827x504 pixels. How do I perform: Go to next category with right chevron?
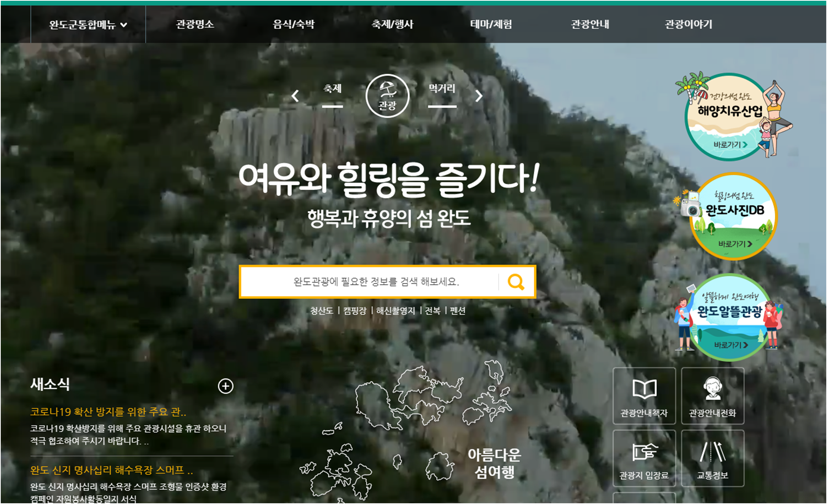[x=479, y=96]
